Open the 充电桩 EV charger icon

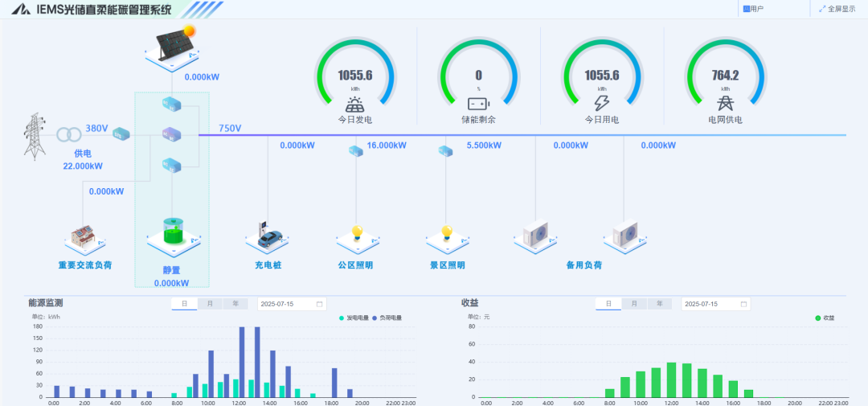(267, 235)
